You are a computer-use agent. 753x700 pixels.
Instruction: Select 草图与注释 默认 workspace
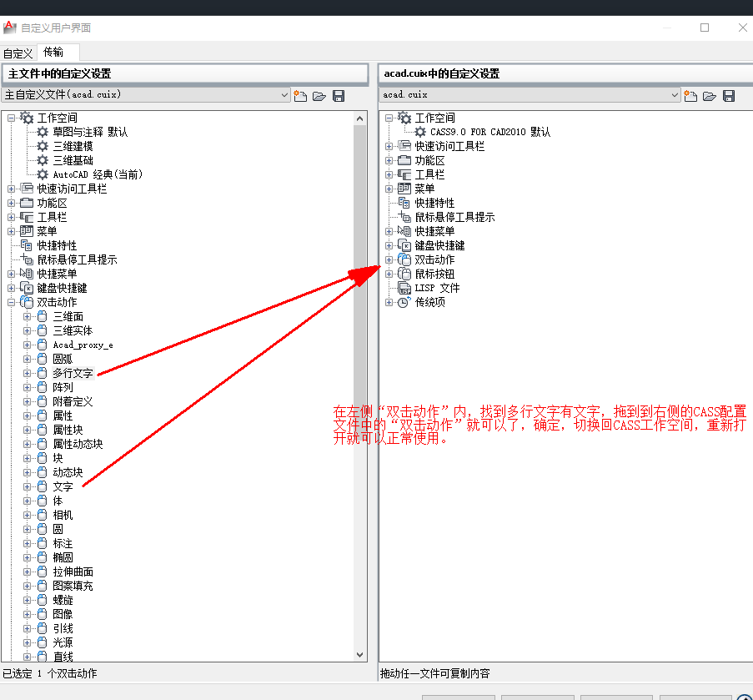(90, 132)
